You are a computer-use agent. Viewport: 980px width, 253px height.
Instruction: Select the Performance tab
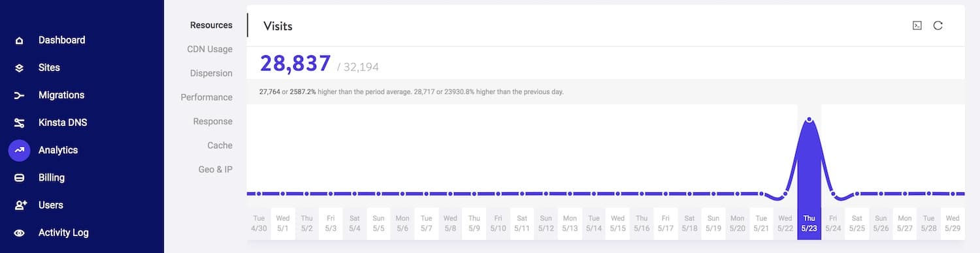click(x=206, y=97)
